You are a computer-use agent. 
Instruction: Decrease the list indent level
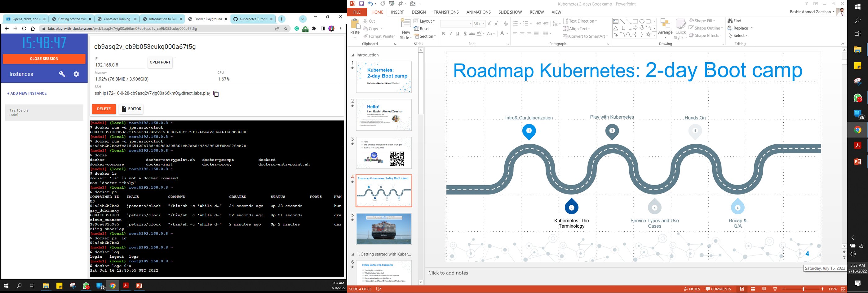pos(539,24)
